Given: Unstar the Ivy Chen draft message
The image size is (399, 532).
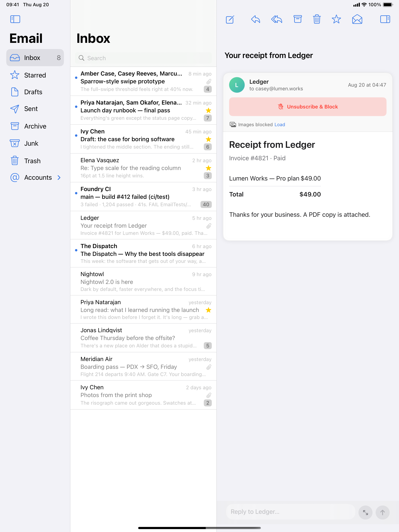Looking at the screenshot, I should (x=208, y=139).
